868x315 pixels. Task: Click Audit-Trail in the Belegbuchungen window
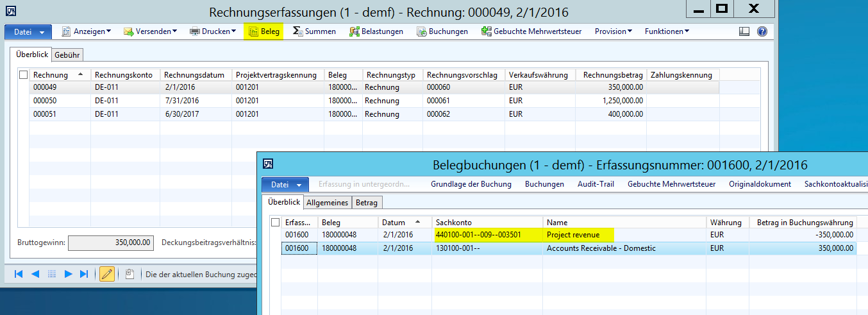point(596,184)
